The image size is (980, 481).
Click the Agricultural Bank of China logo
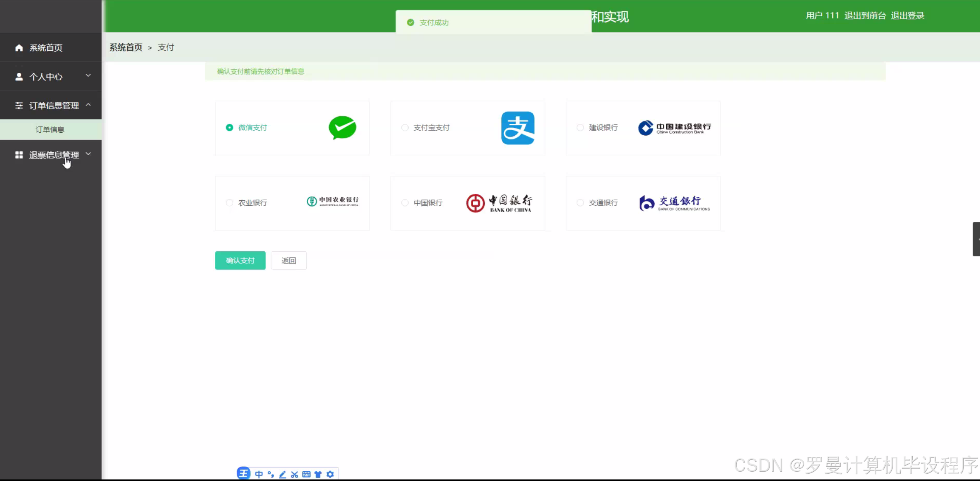pyautogui.click(x=333, y=201)
